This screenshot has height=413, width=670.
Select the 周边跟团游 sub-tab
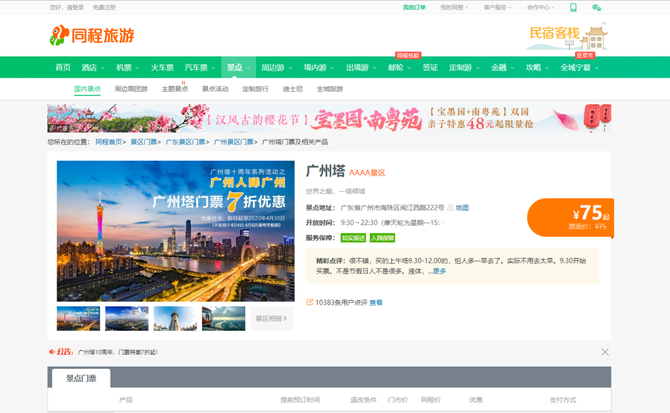click(131, 89)
